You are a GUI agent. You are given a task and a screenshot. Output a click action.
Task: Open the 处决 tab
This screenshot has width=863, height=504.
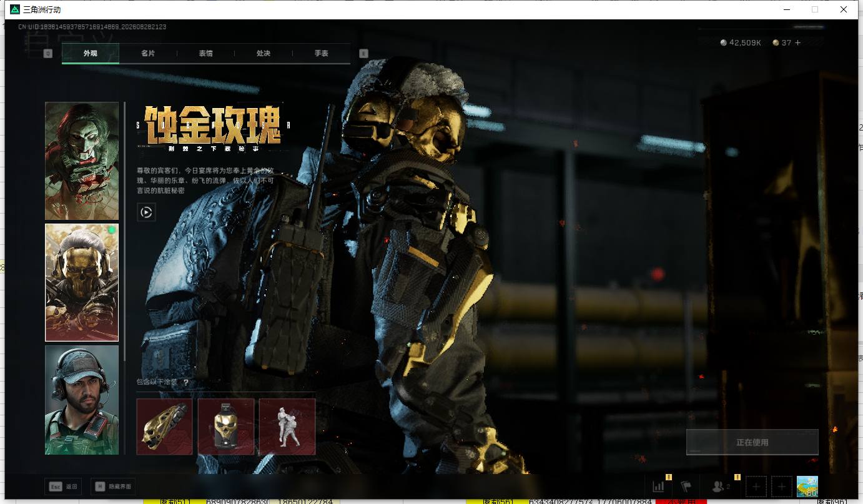[264, 54]
